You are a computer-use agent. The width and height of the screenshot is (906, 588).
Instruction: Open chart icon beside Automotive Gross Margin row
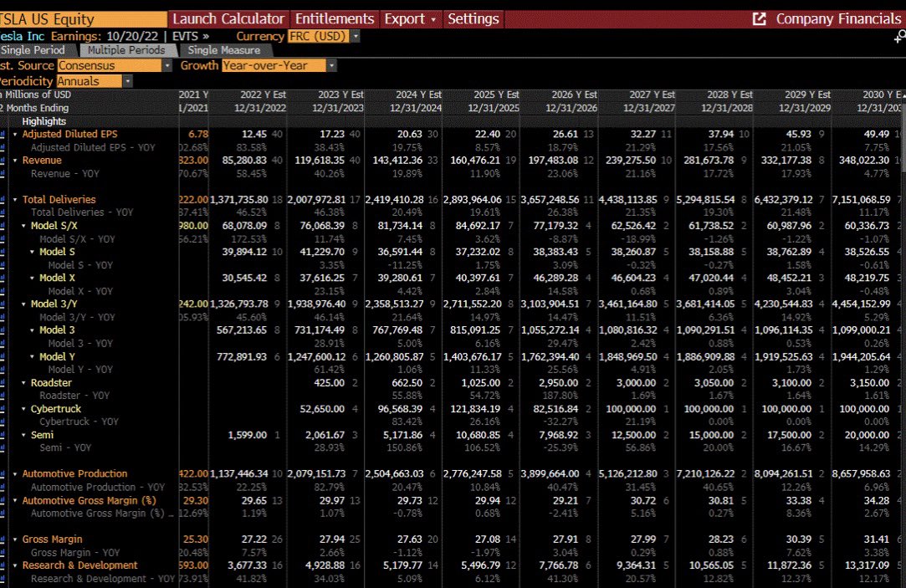click(3, 501)
